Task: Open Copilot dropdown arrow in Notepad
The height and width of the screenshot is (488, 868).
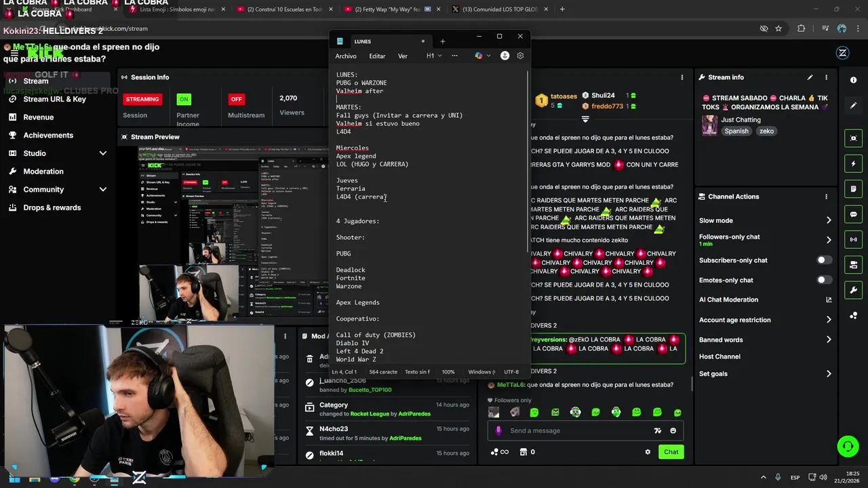Action: [x=488, y=56]
